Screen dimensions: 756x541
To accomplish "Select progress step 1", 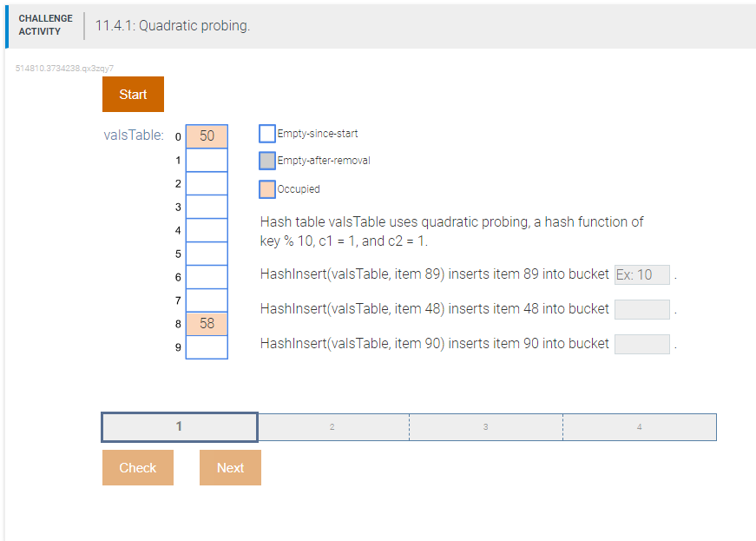I will tap(179, 426).
